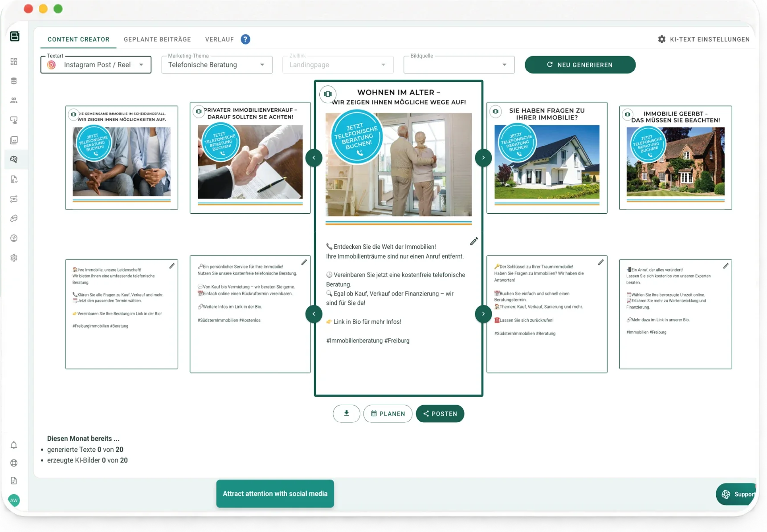Open the dashboard grid icon in sidebar
This screenshot has width=767, height=532.
coord(14,61)
